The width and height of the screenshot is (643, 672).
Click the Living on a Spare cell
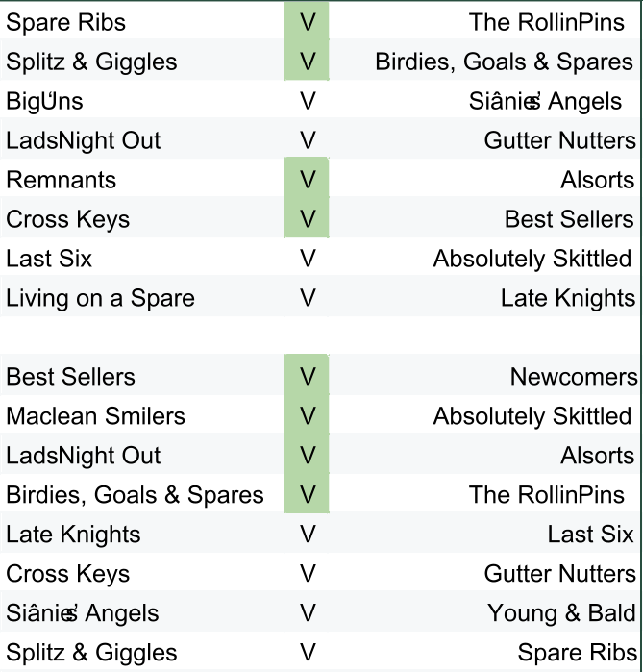point(100,298)
